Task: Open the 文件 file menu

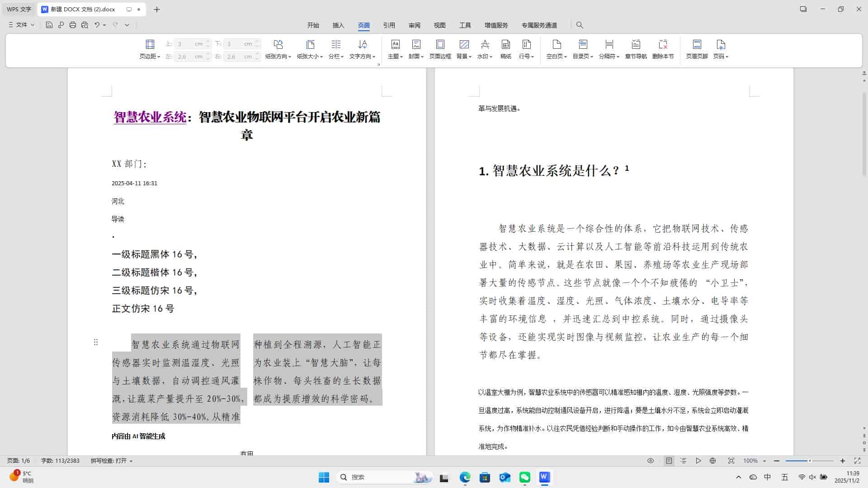Action: [21, 25]
